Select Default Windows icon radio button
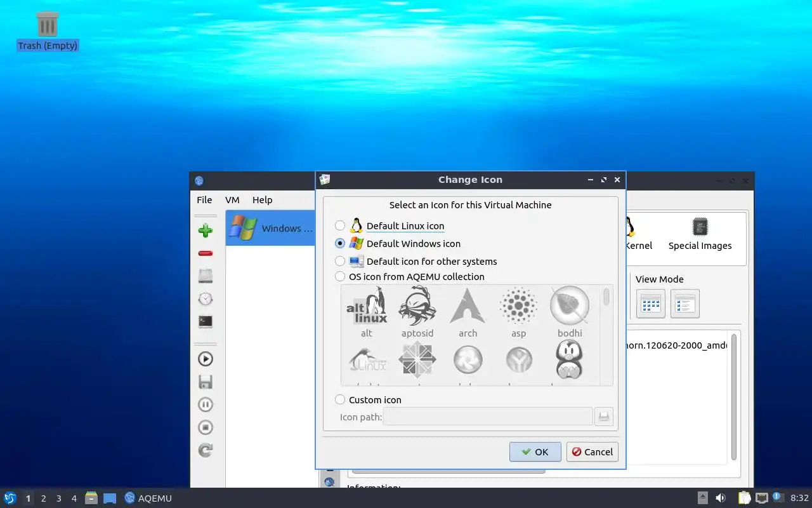 tap(340, 243)
